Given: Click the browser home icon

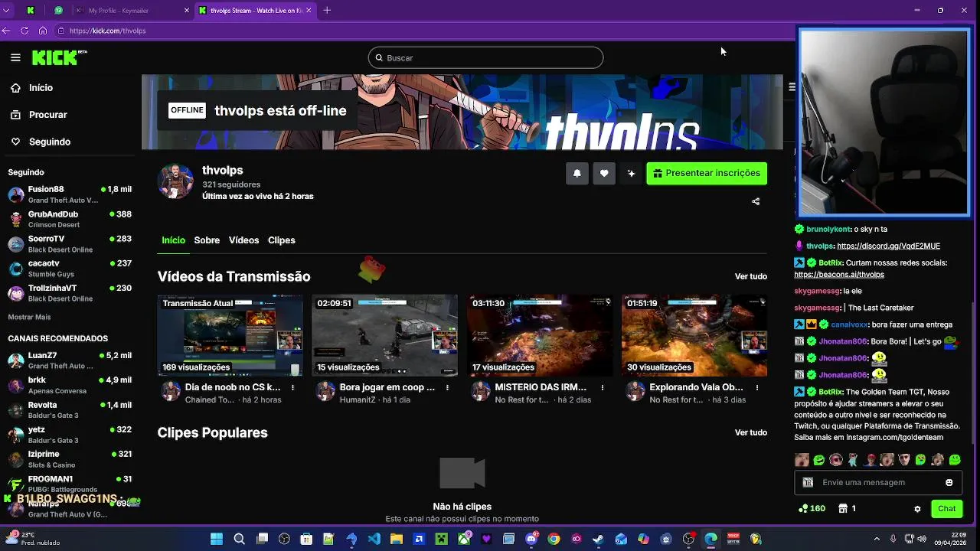Looking at the screenshot, I should [x=42, y=31].
